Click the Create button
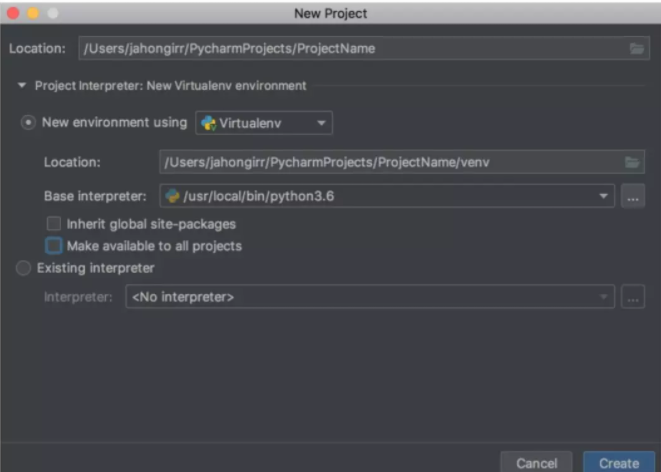This screenshot has width=661, height=472. (619, 462)
